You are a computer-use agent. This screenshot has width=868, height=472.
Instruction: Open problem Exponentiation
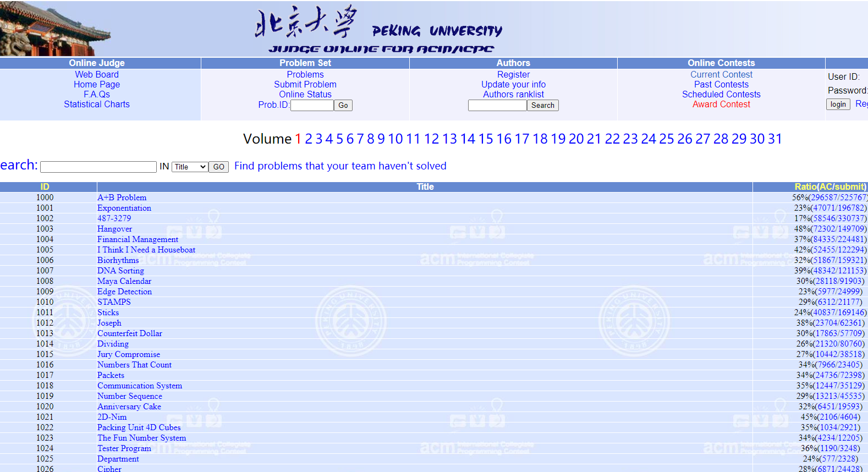coord(124,208)
